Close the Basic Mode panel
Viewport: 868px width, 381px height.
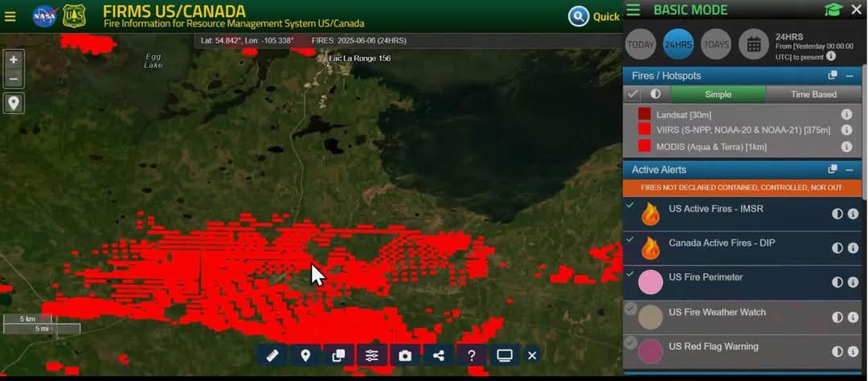(x=856, y=10)
